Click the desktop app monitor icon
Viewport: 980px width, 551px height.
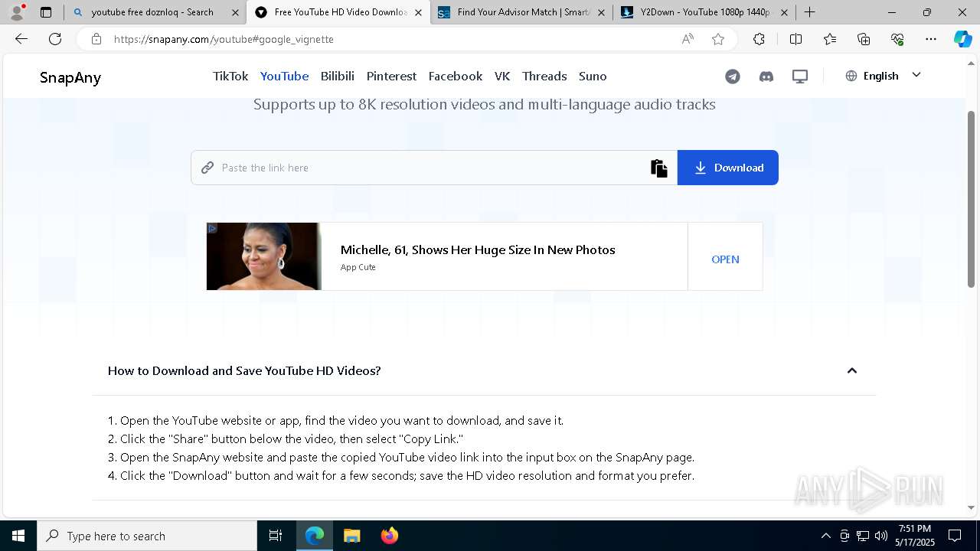[x=800, y=77]
